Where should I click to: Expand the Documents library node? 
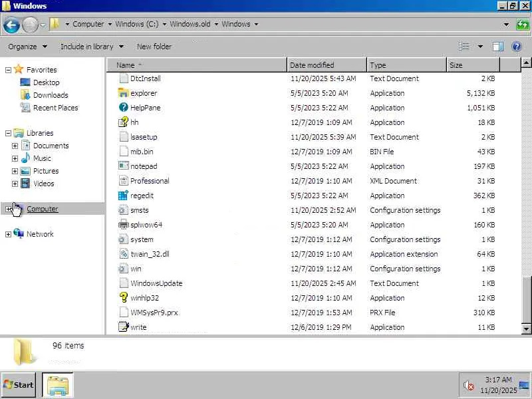(15, 146)
